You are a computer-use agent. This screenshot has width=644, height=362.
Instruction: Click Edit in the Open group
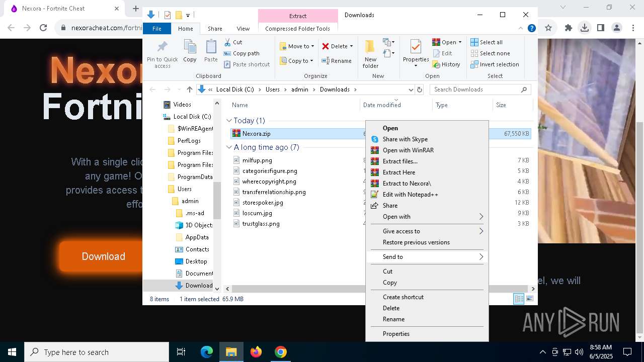(x=442, y=53)
